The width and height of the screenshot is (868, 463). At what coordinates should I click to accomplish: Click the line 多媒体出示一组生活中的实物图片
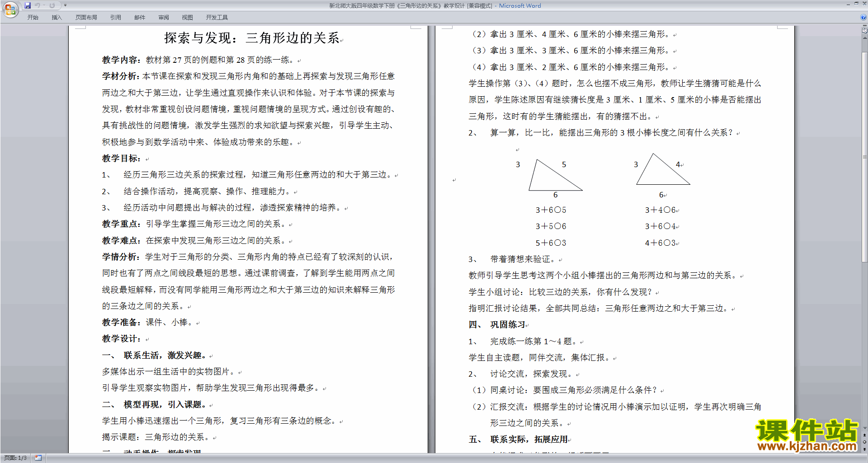point(169,372)
